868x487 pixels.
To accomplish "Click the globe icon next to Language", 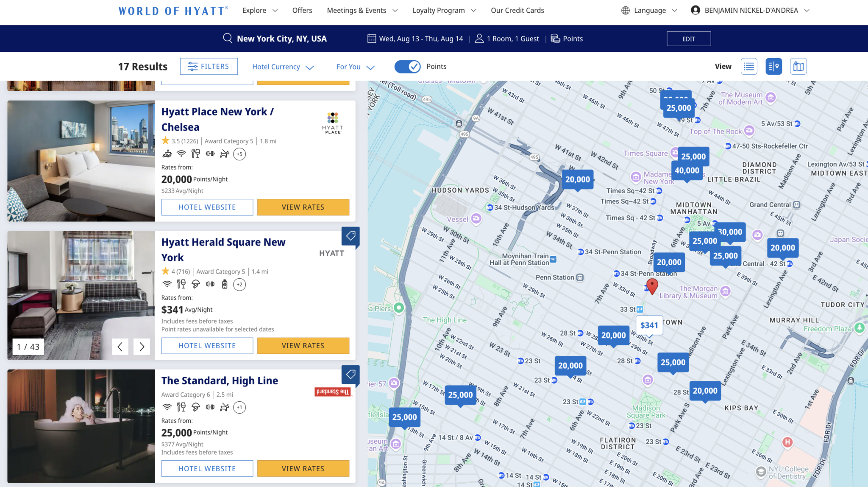I will point(625,10).
